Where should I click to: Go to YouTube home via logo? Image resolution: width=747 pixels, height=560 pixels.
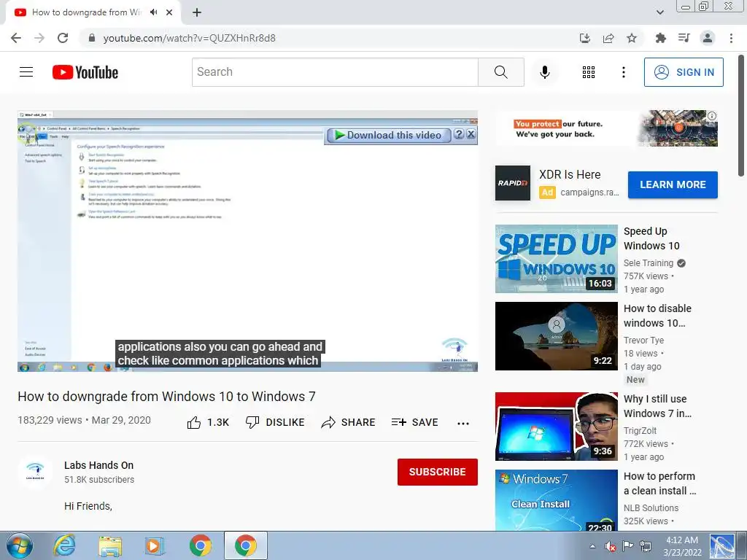(x=85, y=72)
